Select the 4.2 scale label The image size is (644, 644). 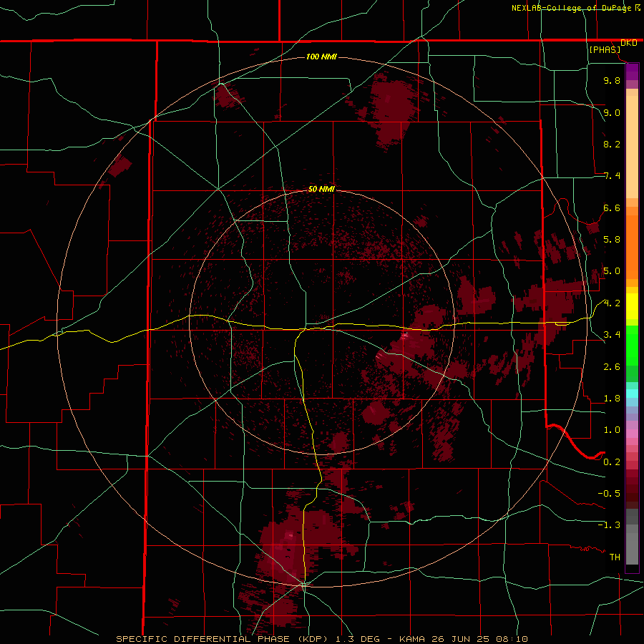pos(612,303)
